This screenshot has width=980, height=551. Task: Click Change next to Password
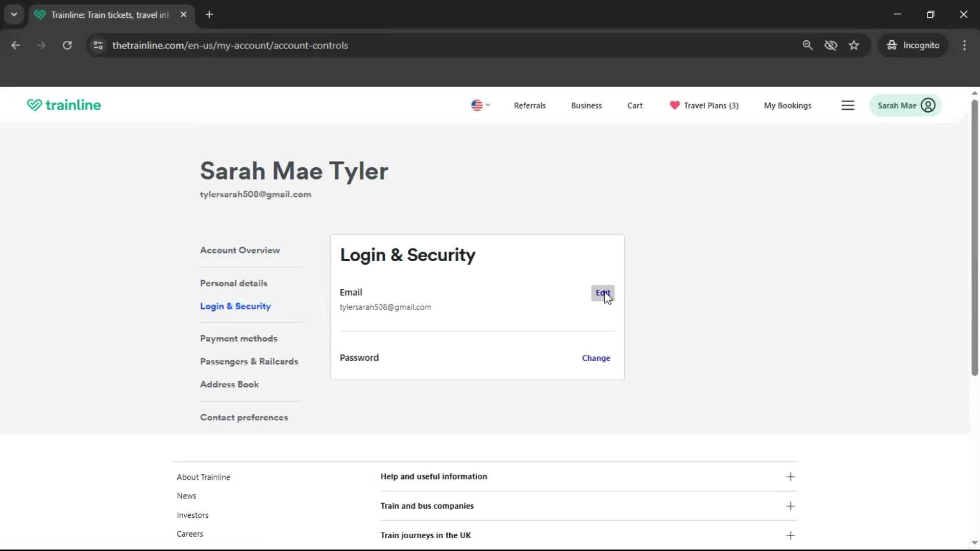[596, 358]
